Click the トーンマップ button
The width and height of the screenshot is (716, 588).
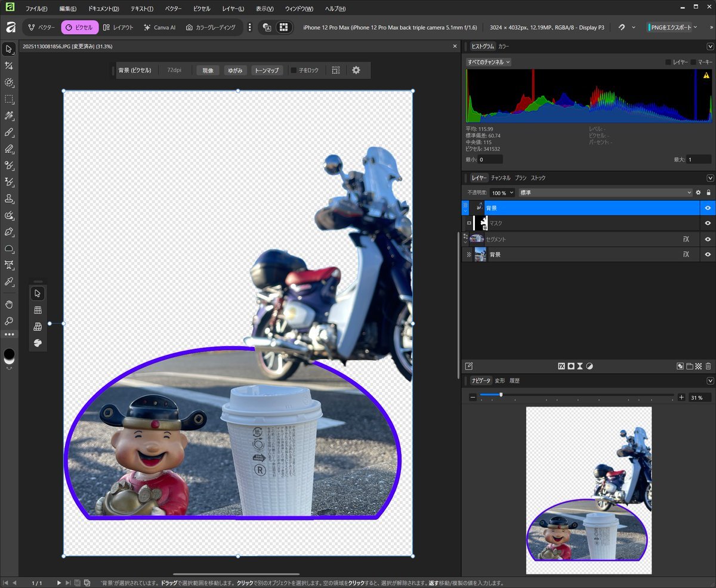pyautogui.click(x=267, y=70)
